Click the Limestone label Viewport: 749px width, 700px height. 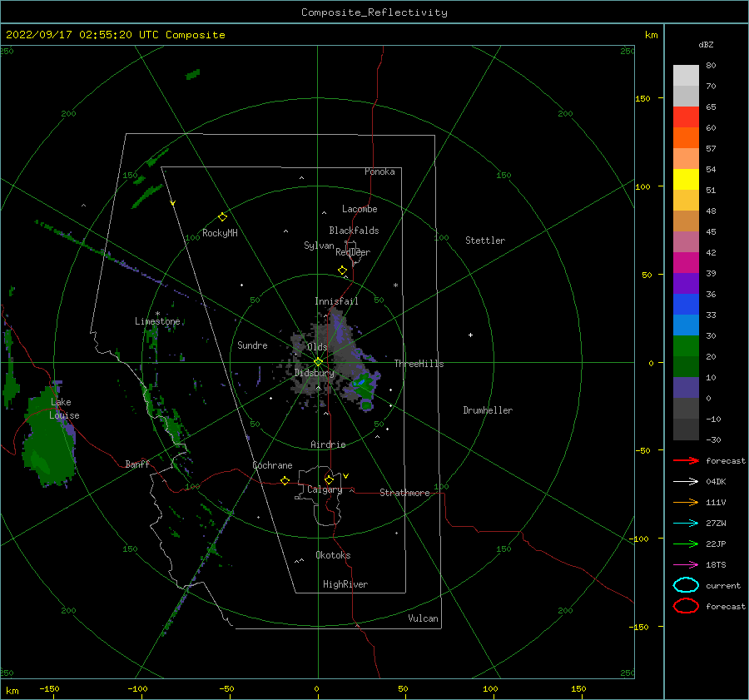(157, 321)
